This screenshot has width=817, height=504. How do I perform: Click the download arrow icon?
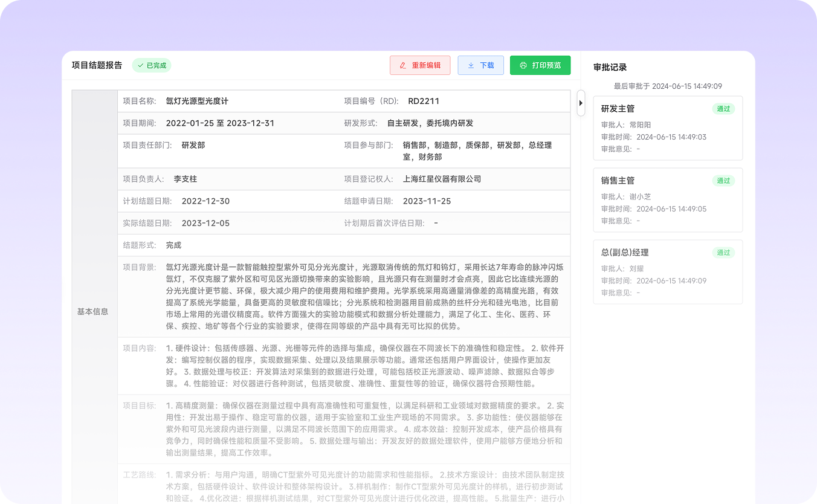471,65
